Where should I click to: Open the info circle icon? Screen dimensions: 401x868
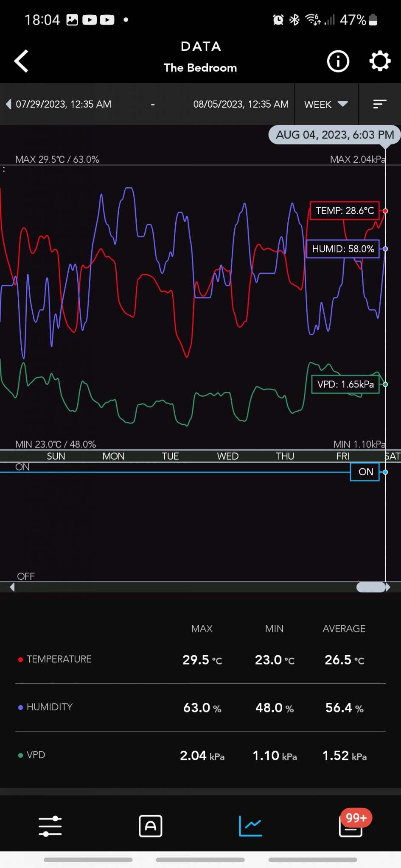(338, 61)
